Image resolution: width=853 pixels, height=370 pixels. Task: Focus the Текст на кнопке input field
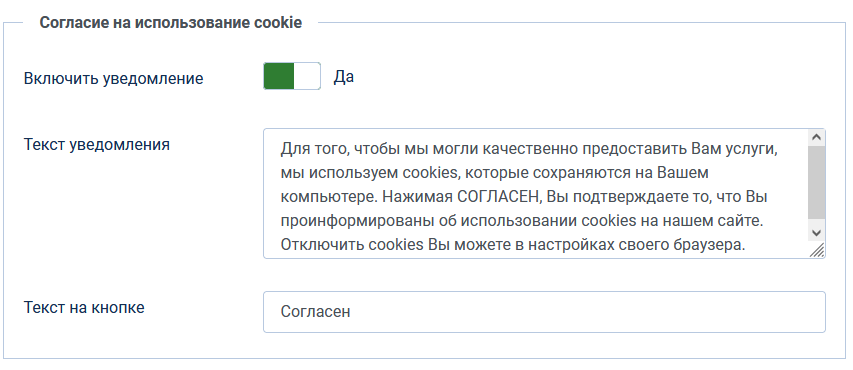click(544, 312)
